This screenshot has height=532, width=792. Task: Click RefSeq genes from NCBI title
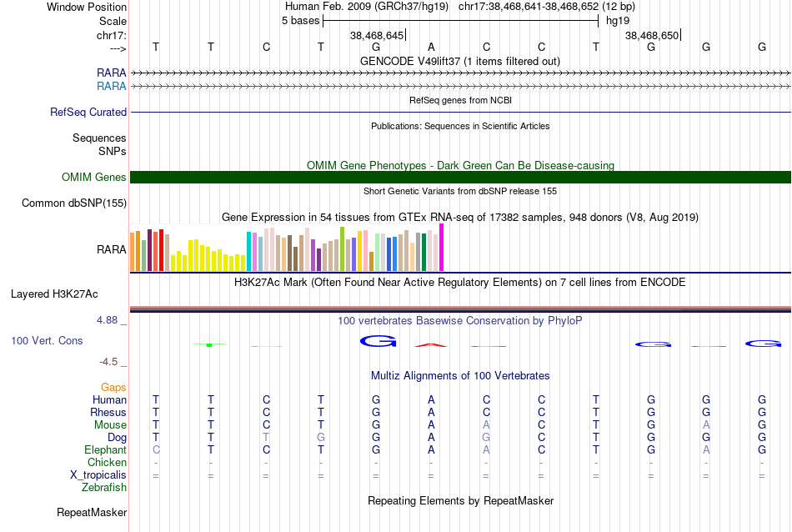(x=460, y=100)
